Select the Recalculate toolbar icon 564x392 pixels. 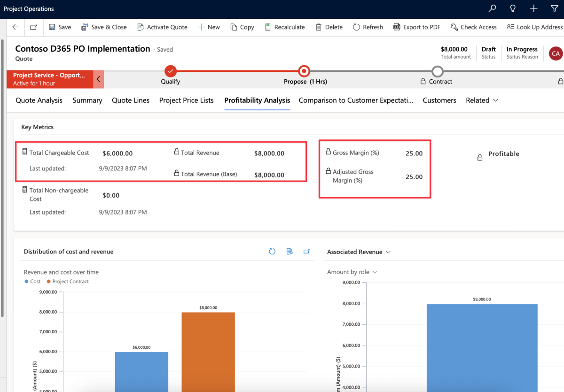[285, 27]
